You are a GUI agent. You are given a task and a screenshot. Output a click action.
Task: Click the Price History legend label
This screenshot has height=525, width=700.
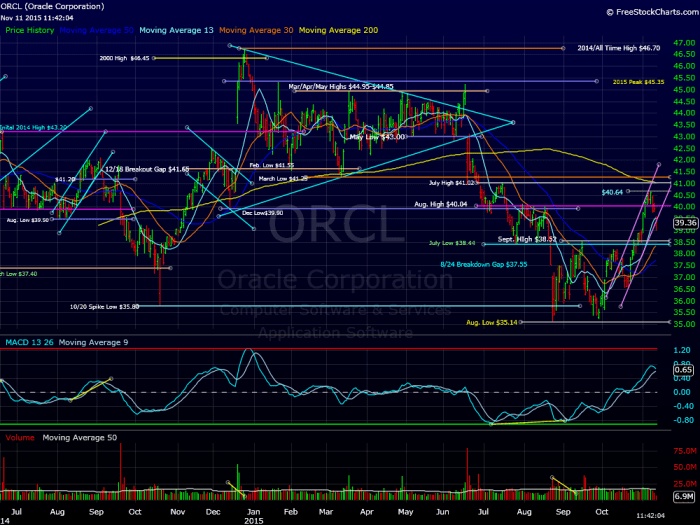coord(30,30)
